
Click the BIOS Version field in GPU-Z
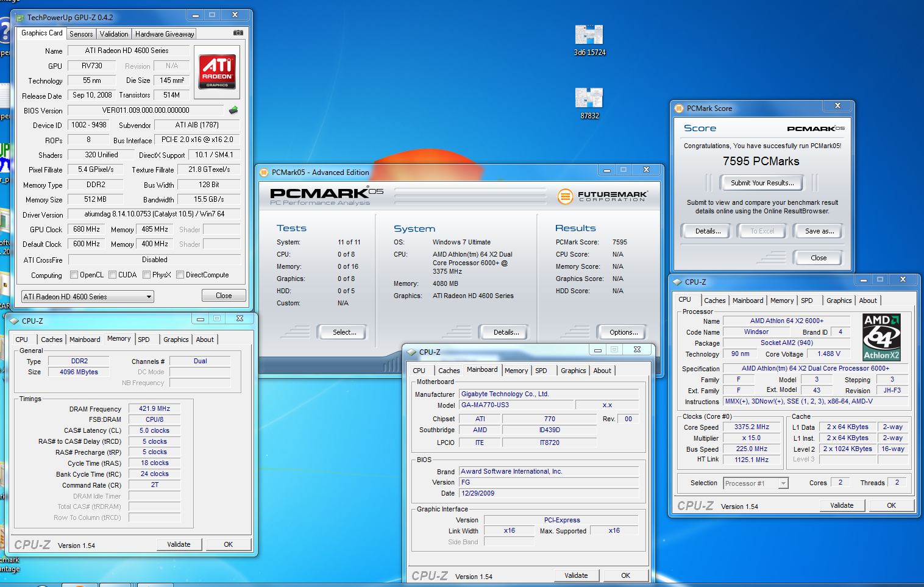146,110
